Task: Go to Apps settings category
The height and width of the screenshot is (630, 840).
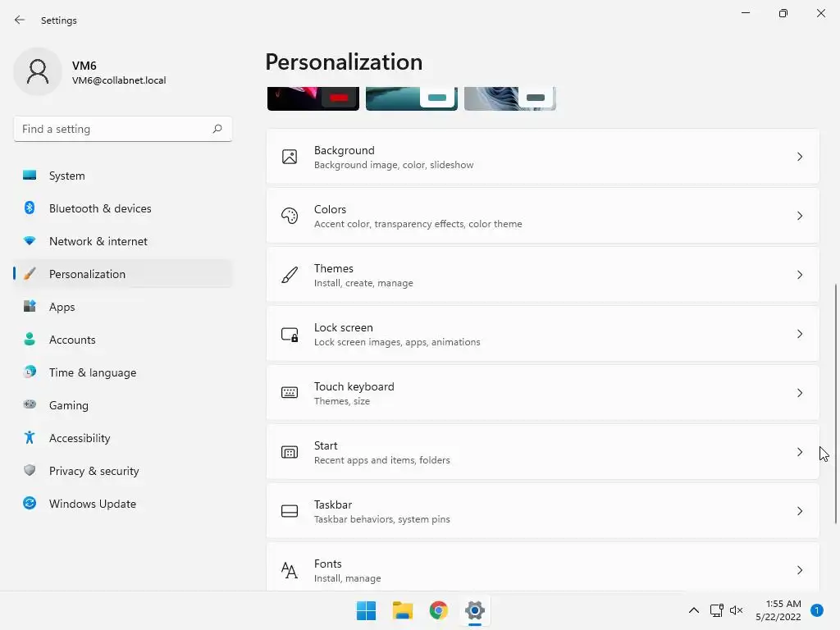Action: click(x=123, y=307)
